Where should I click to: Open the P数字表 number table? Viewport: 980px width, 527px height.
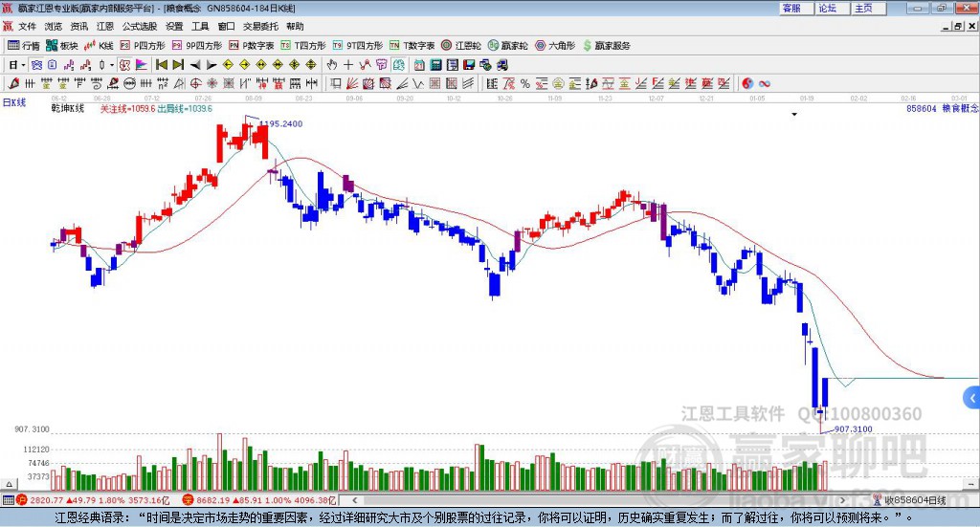tap(252, 46)
